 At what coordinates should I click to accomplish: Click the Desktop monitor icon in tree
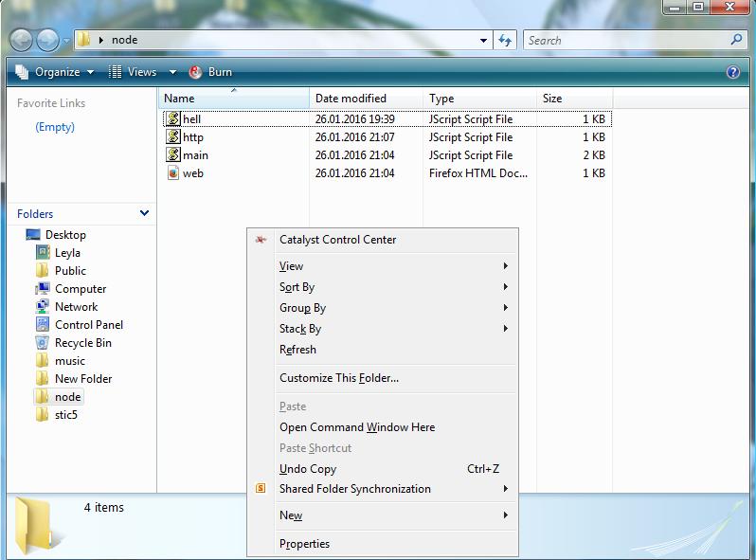pos(33,234)
